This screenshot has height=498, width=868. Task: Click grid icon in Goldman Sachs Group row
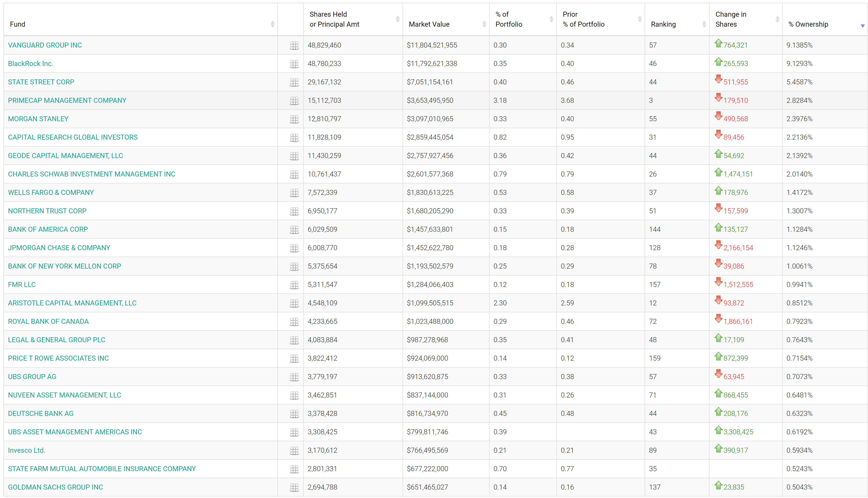[x=294, y=487]
